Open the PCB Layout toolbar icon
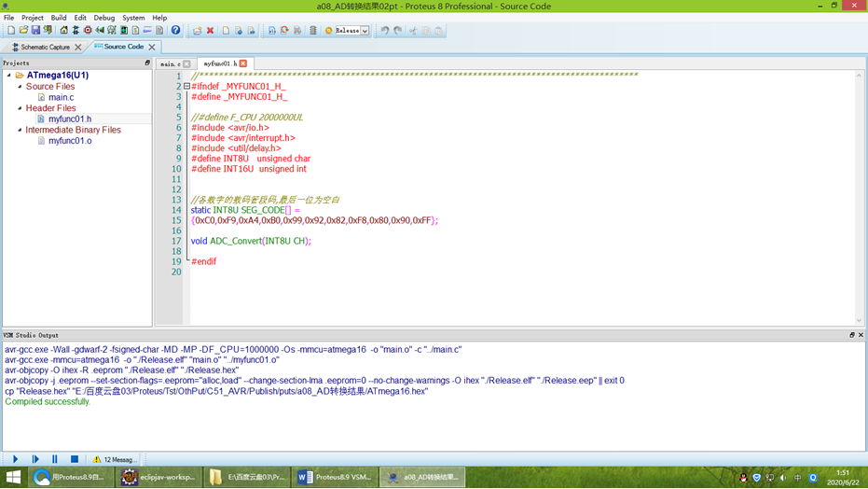868x489 pixels. coord(88,31)
